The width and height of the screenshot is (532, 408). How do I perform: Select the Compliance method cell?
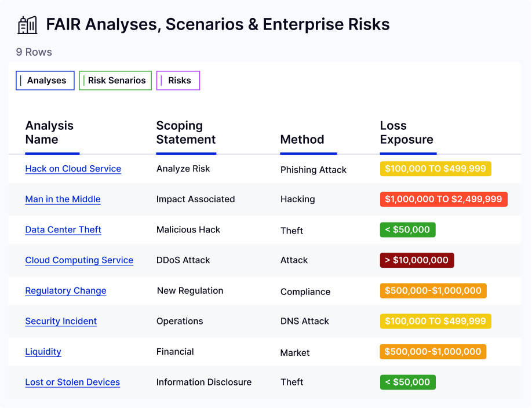tap(305, 292)
